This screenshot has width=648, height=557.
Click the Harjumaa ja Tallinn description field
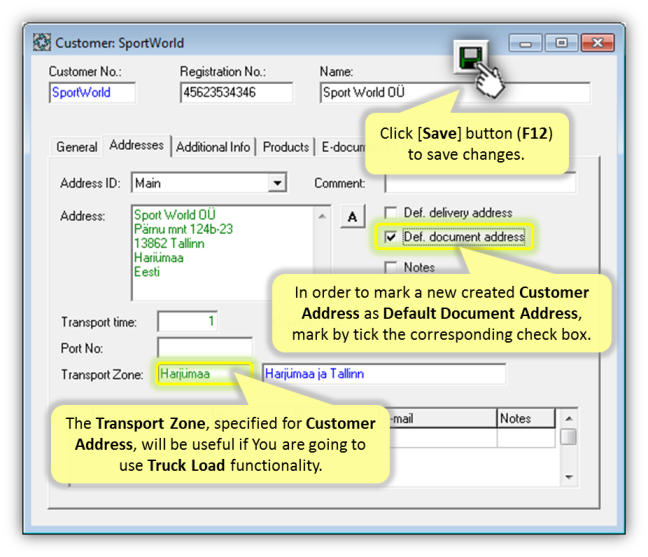384,374
